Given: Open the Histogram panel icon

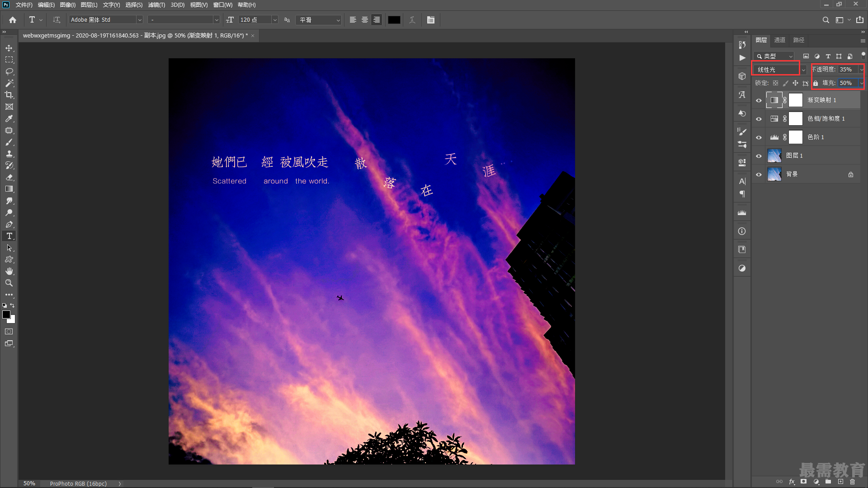Looking at the screenshot, I should click(x=742, y=213).
